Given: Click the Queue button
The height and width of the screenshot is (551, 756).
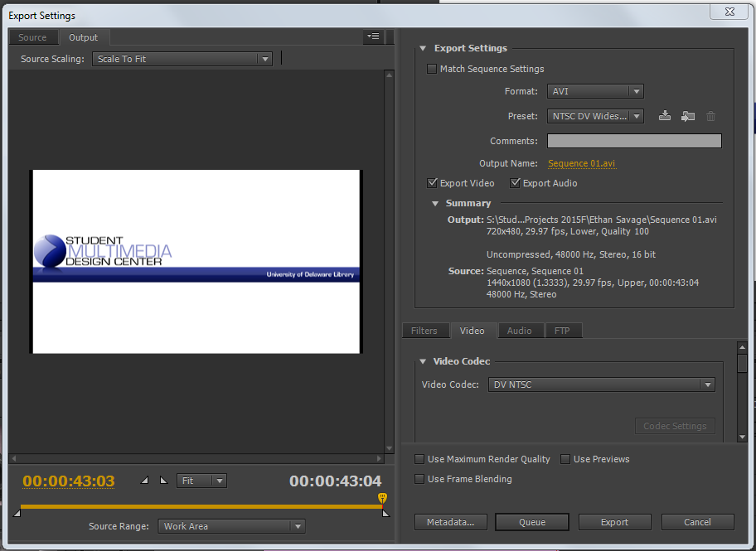Looking at the screenshot, I should (532, 522).
